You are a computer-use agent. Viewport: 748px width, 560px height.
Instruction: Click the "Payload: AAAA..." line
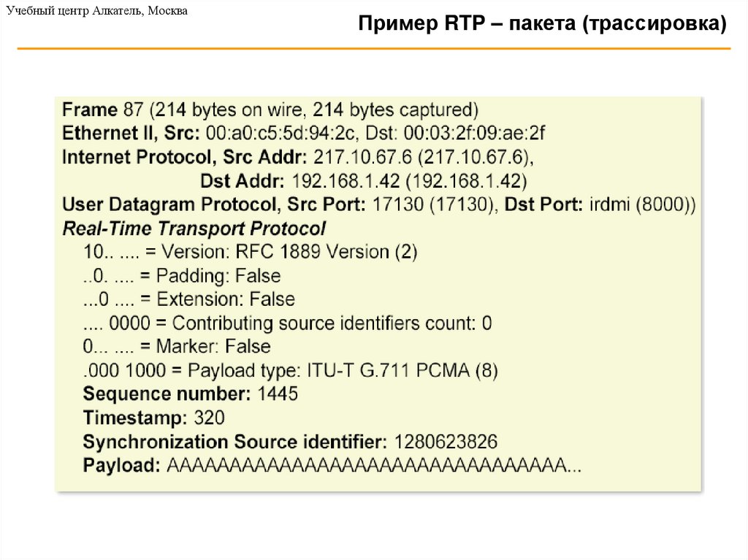click(332, 466)
